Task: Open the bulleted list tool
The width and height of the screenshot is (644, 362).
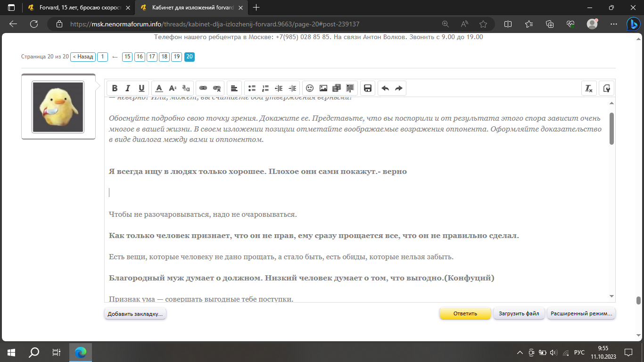Action: (x=252, y=88)
